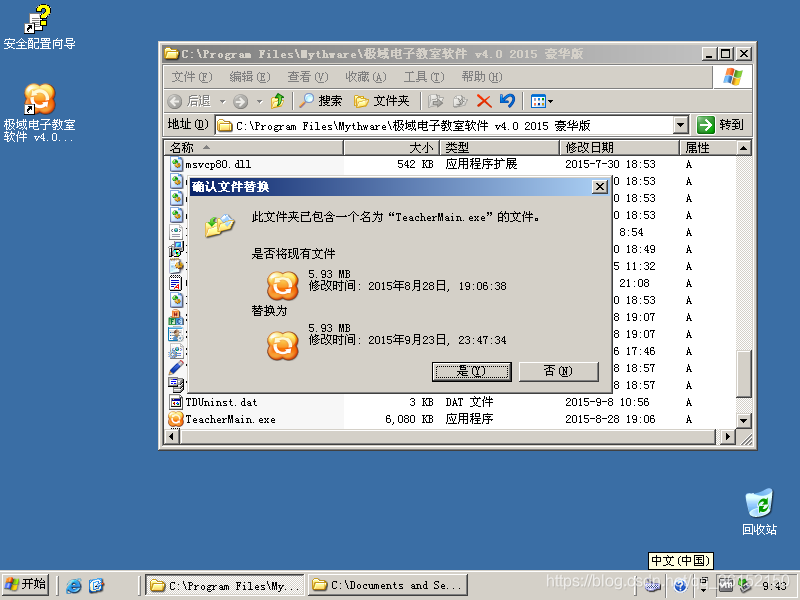Expand the address bar dropdown arrow
Screen dimensions: 800x600
coord(680,125)
